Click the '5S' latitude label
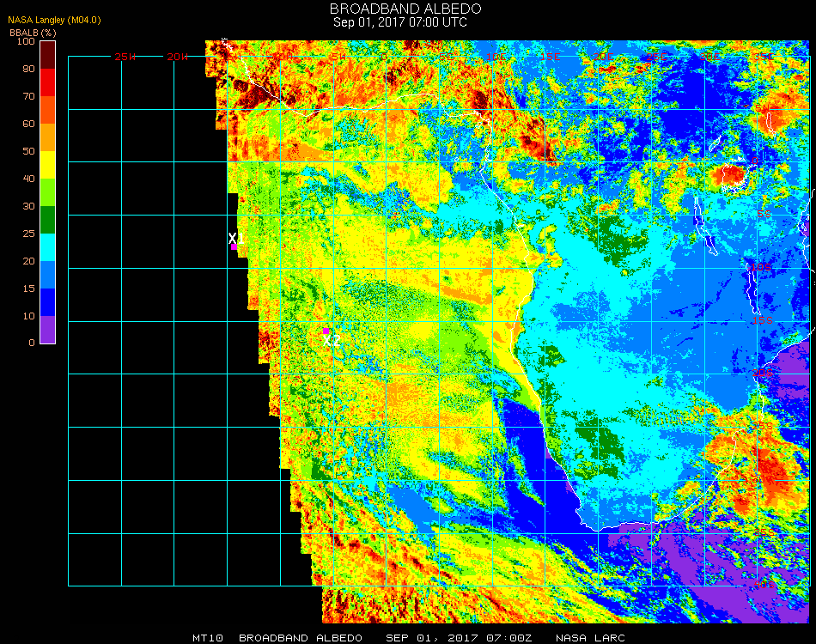This screenshot has width=816, height=644. pos(764,215)
